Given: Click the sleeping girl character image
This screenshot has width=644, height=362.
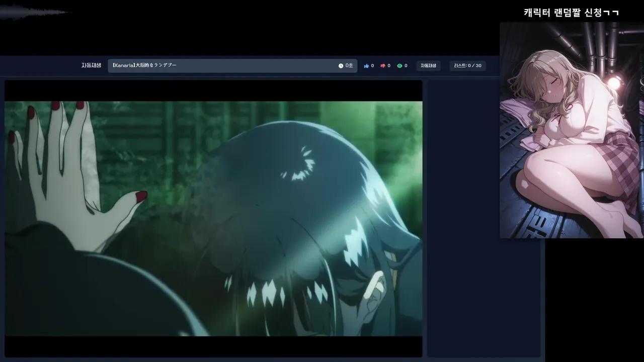Looking at the screenshot, I should click(572, 130).
